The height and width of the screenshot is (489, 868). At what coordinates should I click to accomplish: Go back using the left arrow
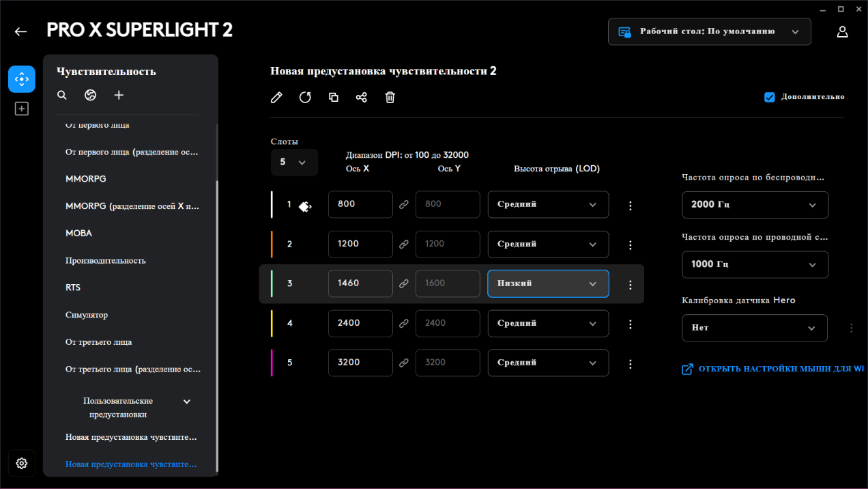point(20,31)
